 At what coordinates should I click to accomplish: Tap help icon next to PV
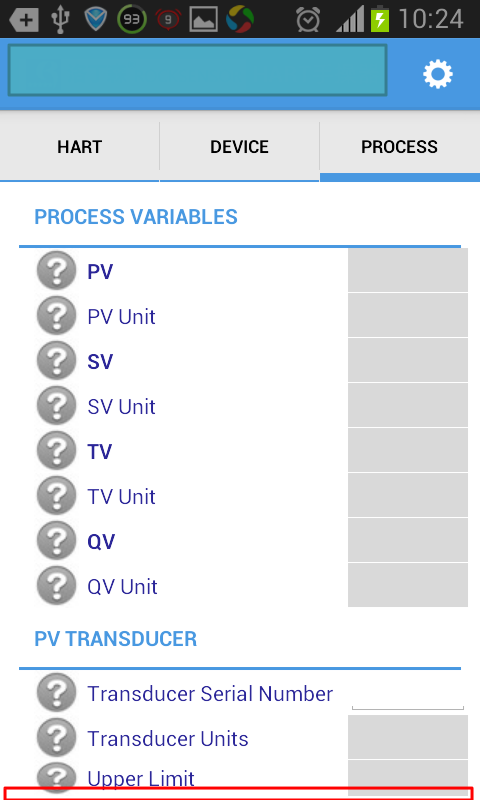coord(57,271)
